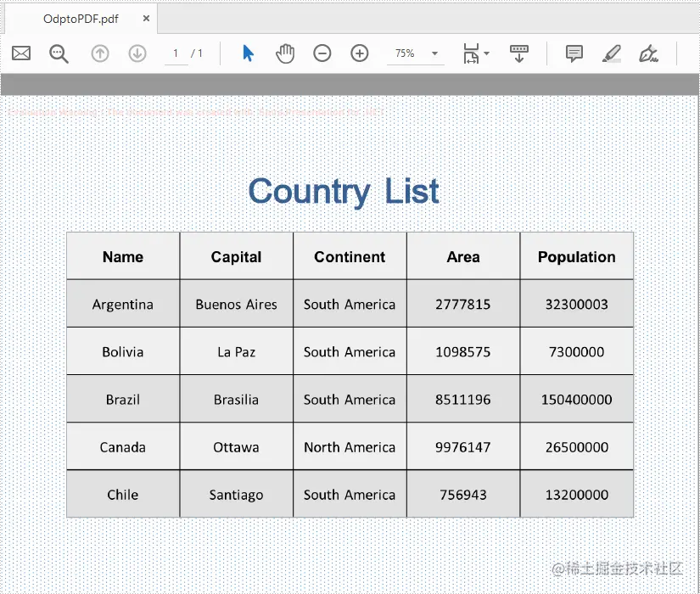Click the Population column header
Screen dimensions: 700x594
coord(577,256)
